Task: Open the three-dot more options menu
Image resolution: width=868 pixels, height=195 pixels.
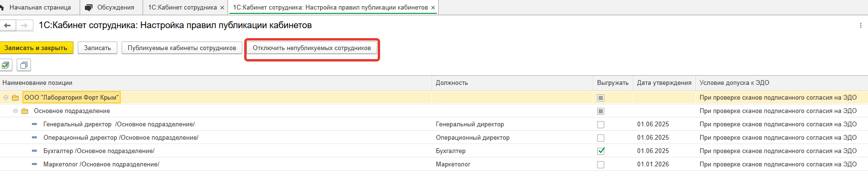Action: tap(860, 25)
